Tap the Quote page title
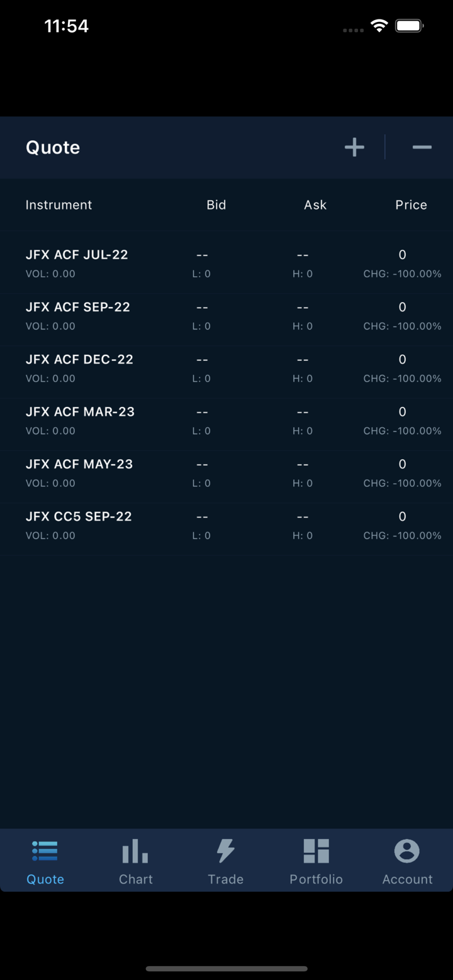This screenshot has height=980, width=453. [53, 147]
